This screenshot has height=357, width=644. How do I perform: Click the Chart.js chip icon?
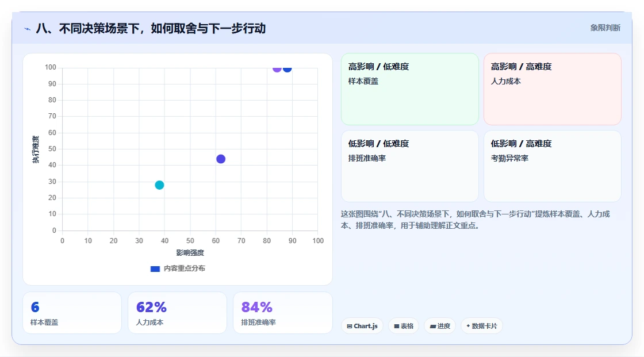pyautogui.click(x=350, y=326)
